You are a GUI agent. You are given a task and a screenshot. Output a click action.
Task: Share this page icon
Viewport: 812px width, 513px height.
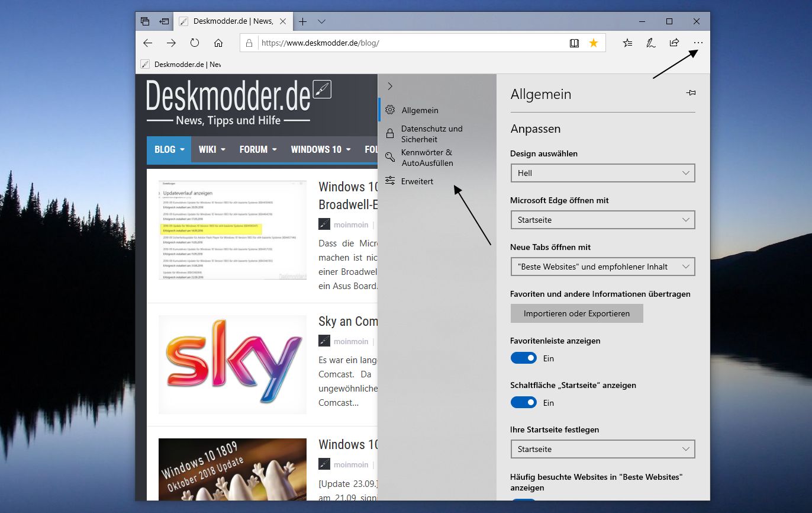click(674, 43)
